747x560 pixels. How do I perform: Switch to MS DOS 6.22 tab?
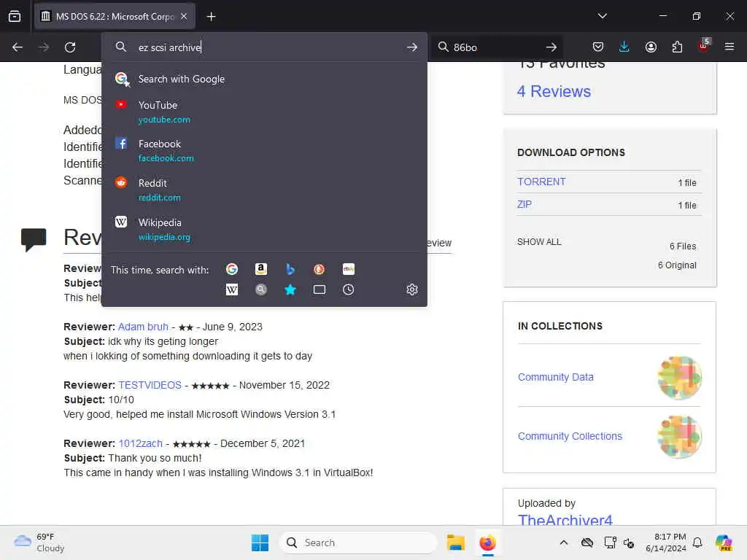coord(115,16)
